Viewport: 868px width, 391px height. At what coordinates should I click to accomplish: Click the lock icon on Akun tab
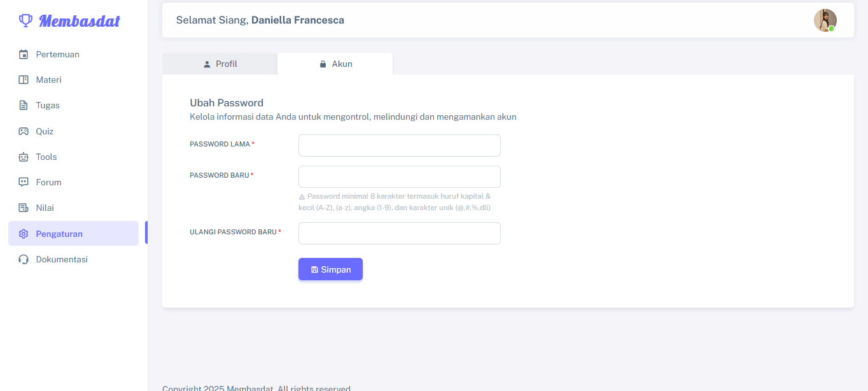click(x=323, y=64)
